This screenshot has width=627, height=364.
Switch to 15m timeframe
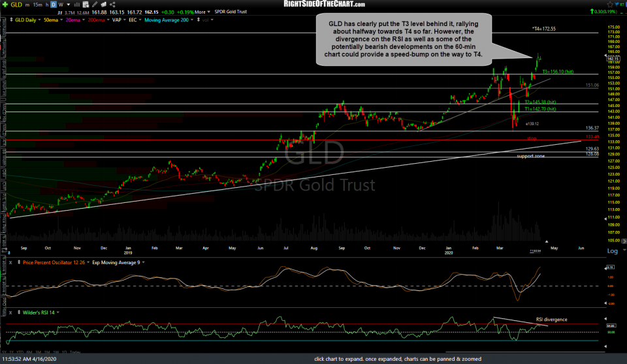(38, 5)
